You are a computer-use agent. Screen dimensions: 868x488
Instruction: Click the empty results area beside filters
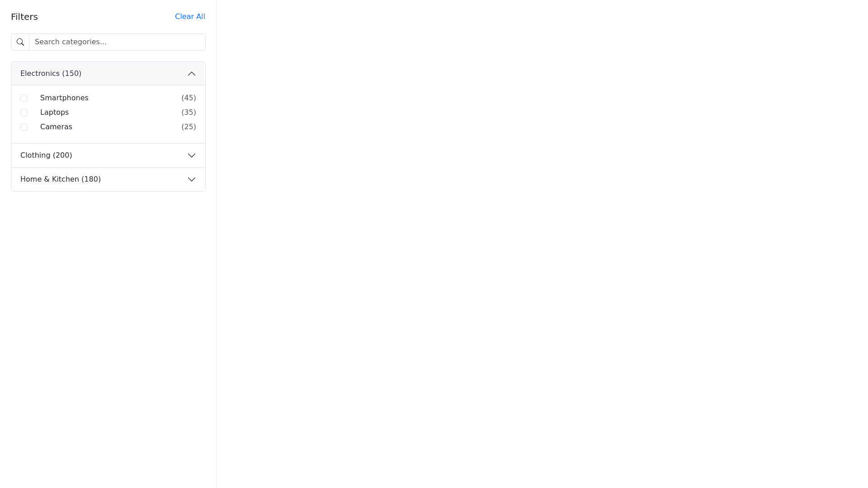pos(542,244)
